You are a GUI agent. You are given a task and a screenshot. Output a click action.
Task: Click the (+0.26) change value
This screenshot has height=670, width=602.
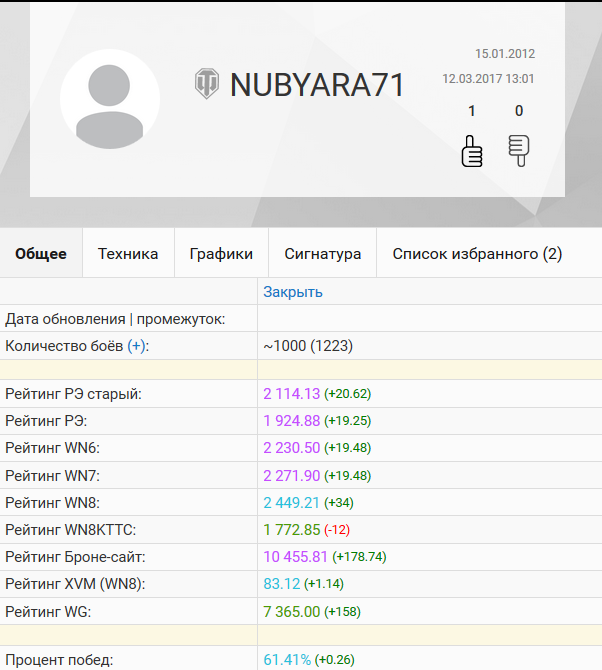click(335, 660)
